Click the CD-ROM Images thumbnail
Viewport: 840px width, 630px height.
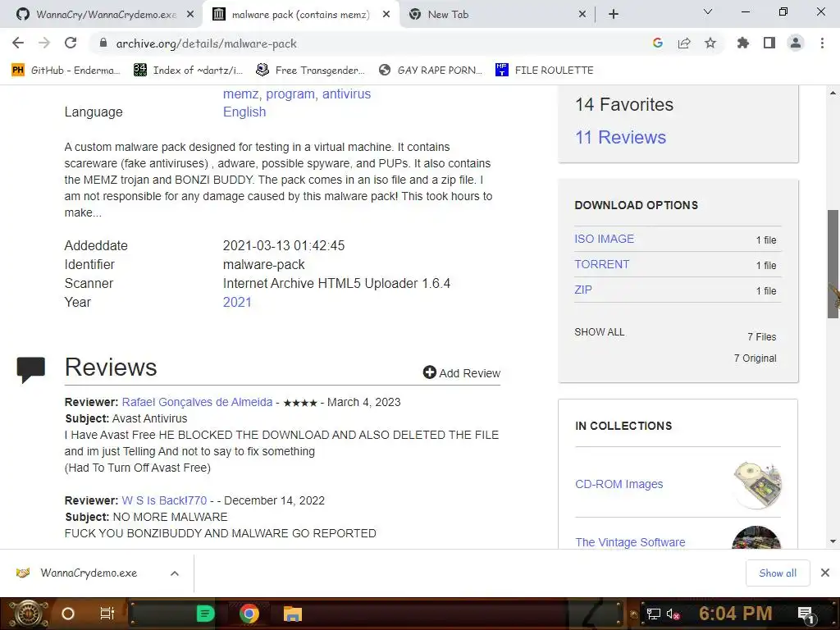click(757, 484)
